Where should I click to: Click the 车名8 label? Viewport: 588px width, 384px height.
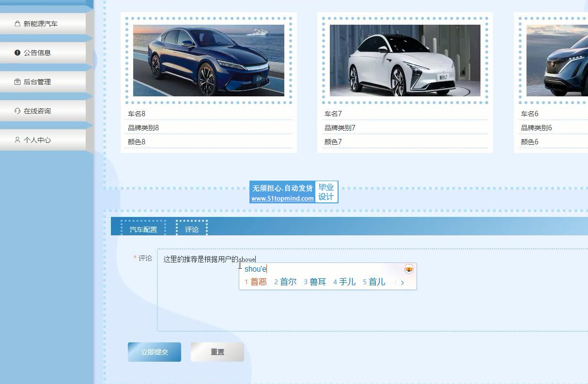point(137,114)
